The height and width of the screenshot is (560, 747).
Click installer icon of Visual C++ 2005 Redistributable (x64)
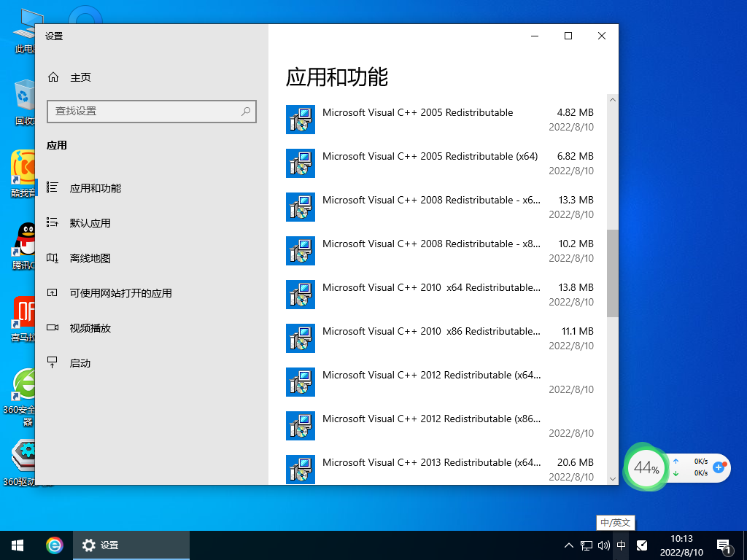(301, 163)
